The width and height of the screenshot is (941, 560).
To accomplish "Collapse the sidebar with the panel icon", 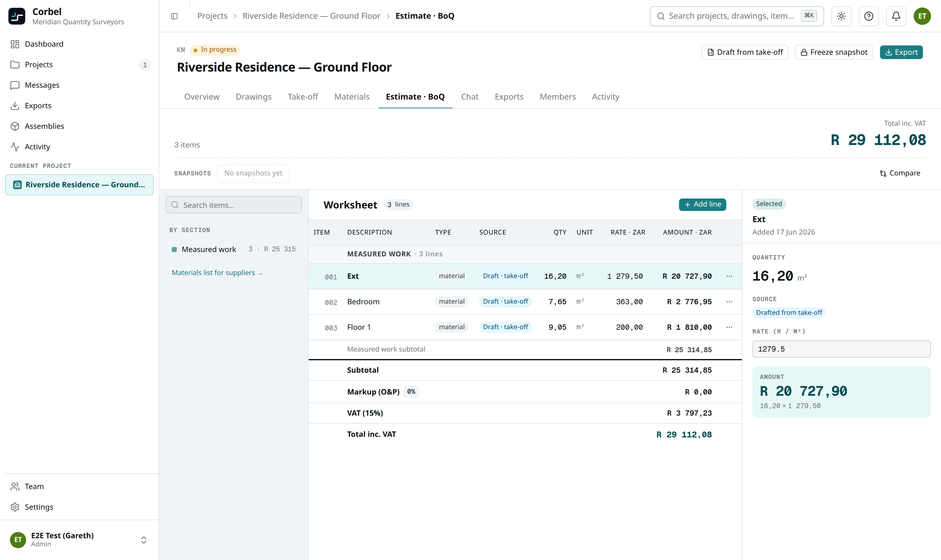I will pyautogui.click(x=174, y=16).
